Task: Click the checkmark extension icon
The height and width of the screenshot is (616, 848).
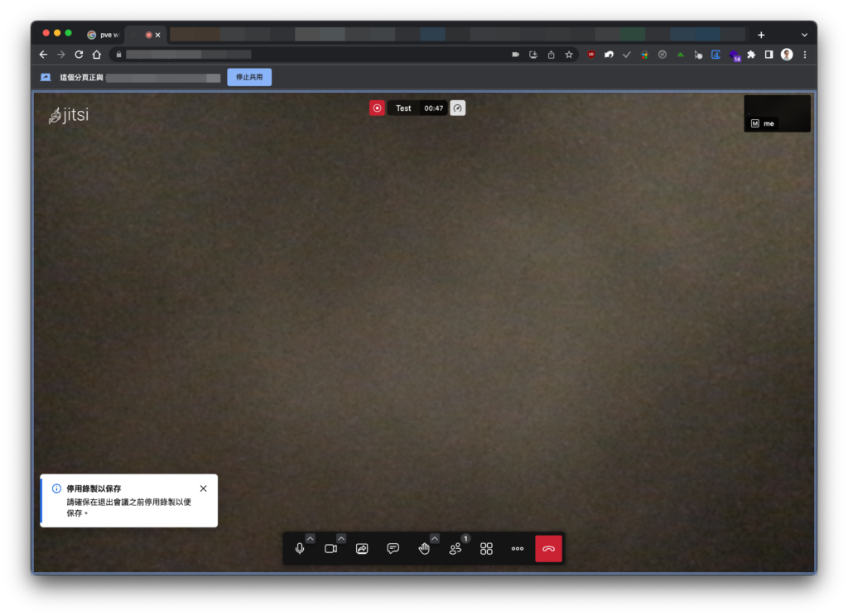Action: [627, 55]
